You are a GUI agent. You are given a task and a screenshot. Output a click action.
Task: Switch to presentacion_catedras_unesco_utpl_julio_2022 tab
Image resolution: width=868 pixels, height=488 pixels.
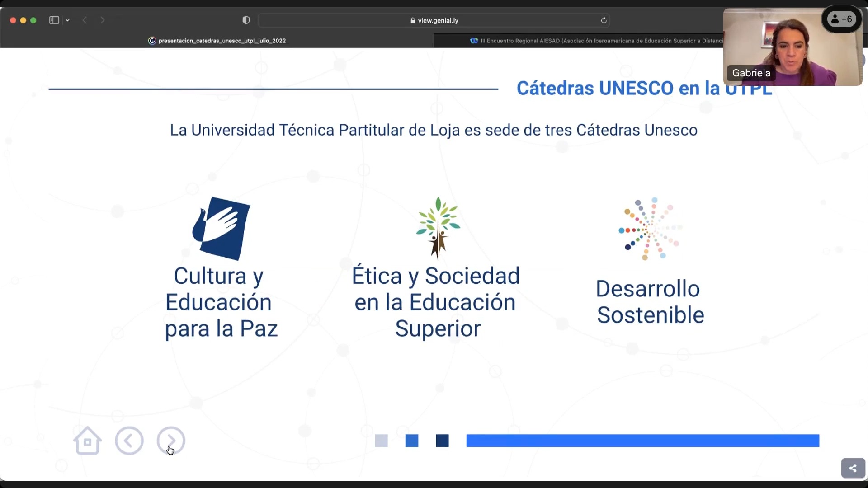217,41
